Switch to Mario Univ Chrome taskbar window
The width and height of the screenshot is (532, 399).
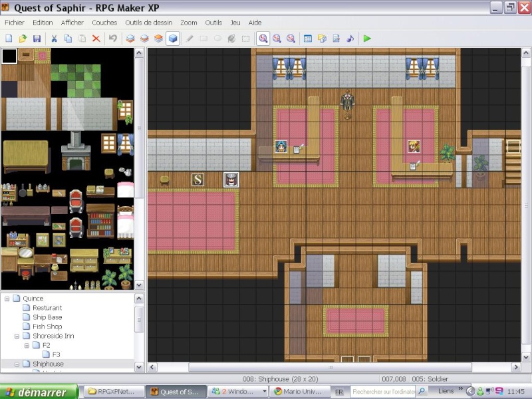tap(301, 392)
